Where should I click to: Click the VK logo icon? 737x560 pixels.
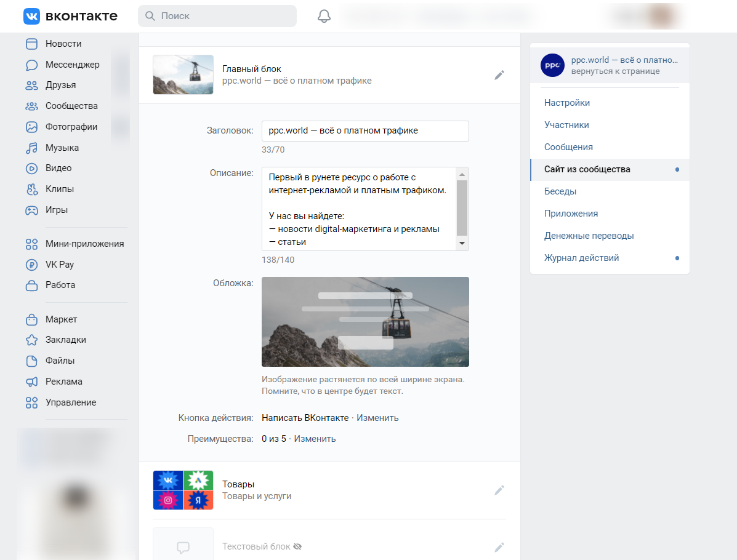pos(31,16)
